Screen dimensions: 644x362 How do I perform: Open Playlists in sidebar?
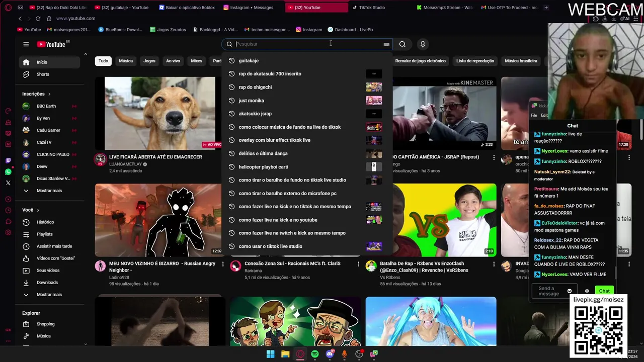49,234
